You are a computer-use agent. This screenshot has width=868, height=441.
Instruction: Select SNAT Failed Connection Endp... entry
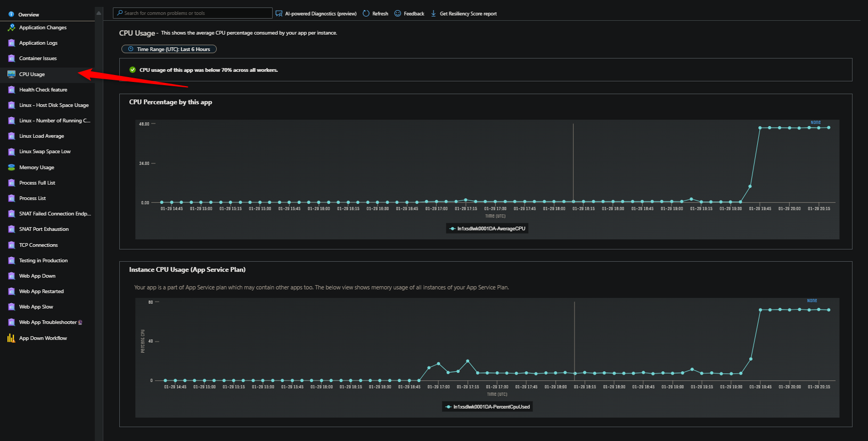(x=55, y=214)
